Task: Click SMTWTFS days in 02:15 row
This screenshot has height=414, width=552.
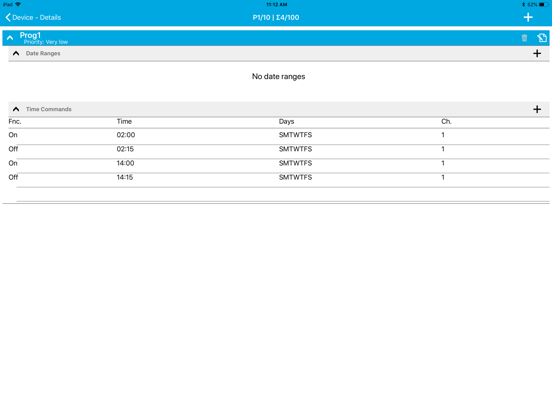Action: point(295,149)
